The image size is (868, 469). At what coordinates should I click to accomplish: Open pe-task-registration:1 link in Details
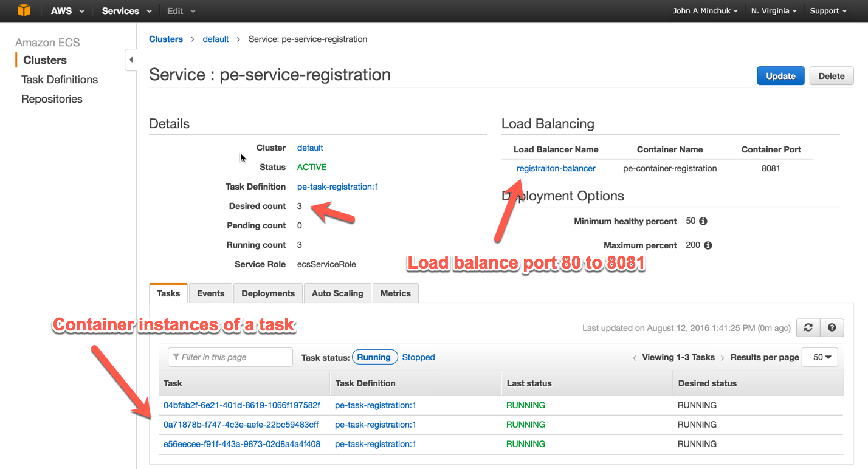tap(338, 187)
